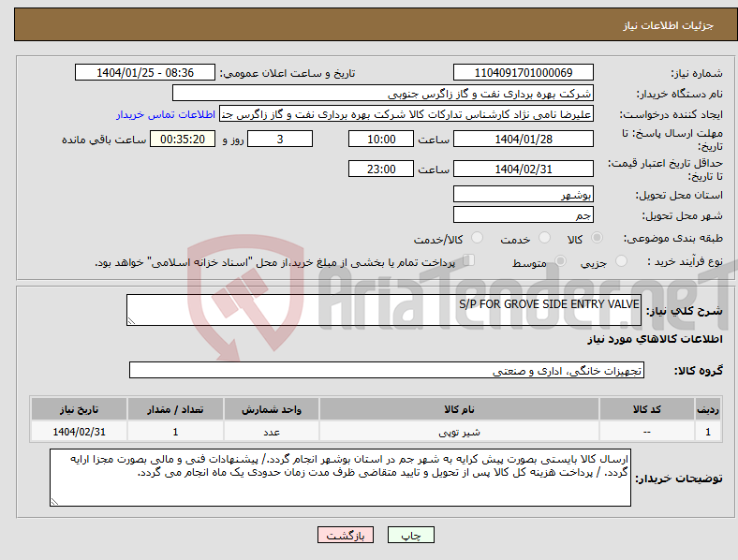Click the چاپ print button

point(411,535)
